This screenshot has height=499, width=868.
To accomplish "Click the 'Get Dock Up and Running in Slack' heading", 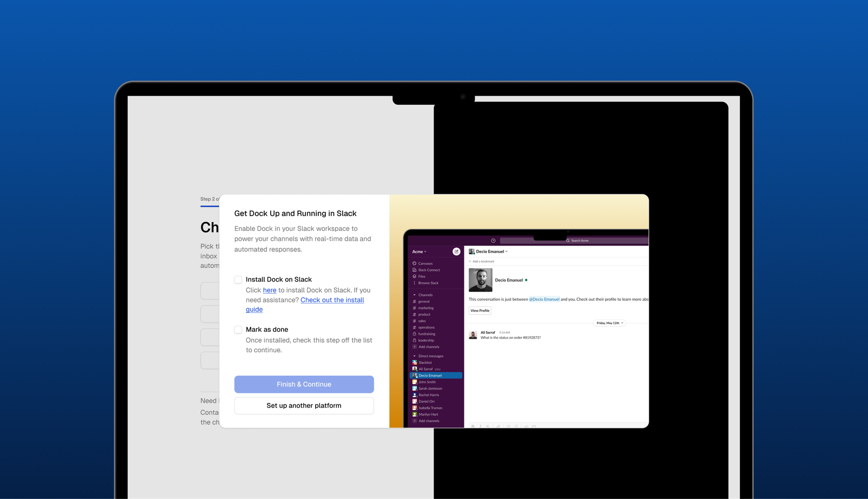I will coord(296,214).
